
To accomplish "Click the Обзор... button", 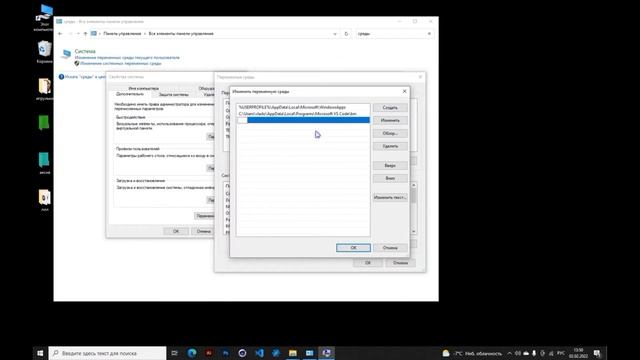I will [x=390, y=133].
